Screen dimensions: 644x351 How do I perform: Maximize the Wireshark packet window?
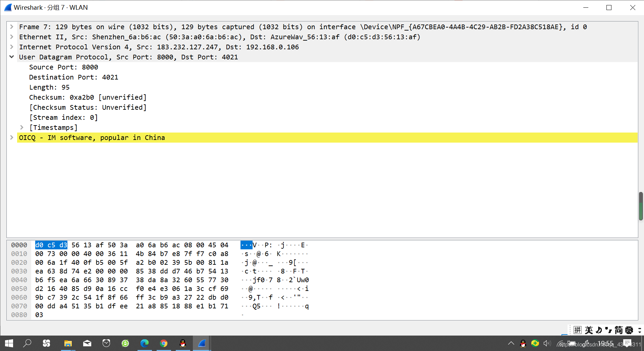609,7
